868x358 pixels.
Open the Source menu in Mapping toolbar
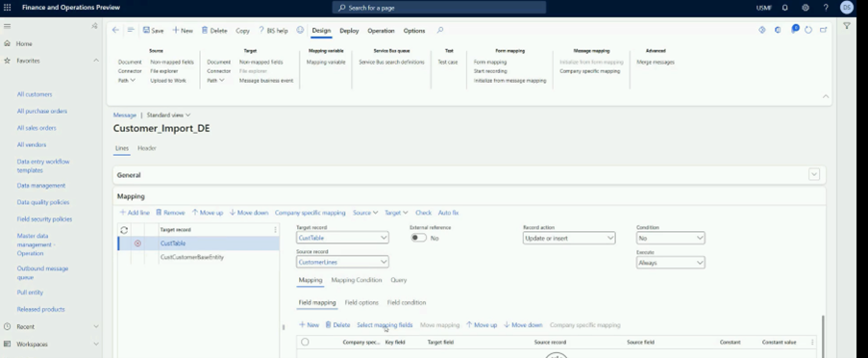(365, 213)
